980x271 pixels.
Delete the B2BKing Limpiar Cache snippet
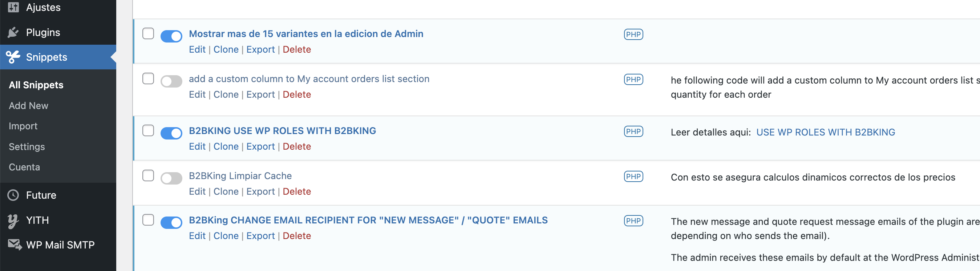(297, 192)
